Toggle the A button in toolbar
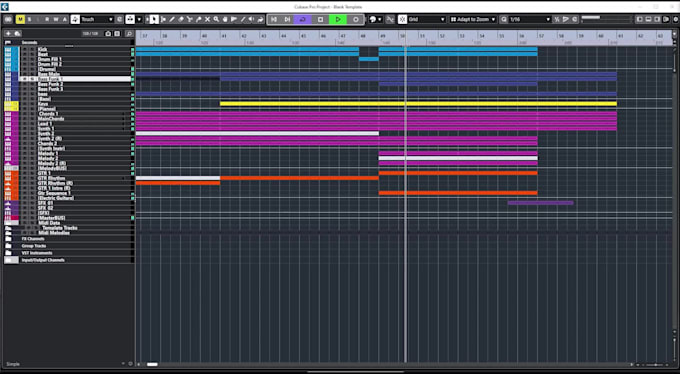 65,20
